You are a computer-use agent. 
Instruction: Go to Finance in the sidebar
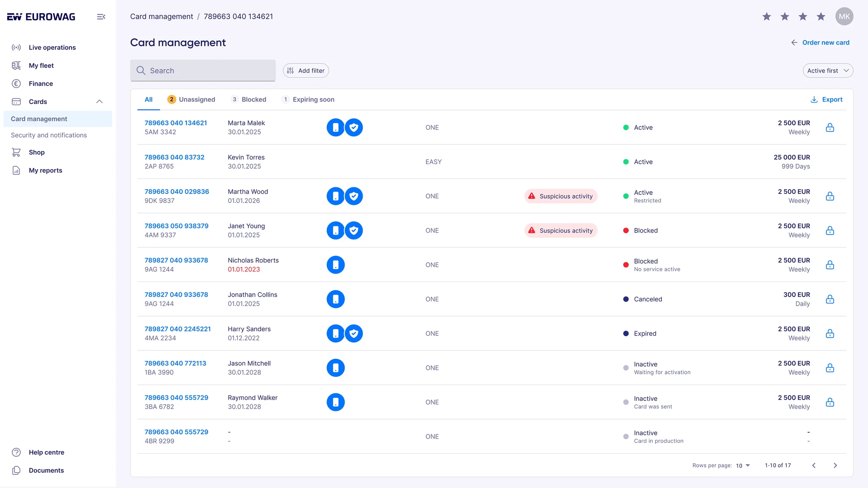click(x=41, y=83)
